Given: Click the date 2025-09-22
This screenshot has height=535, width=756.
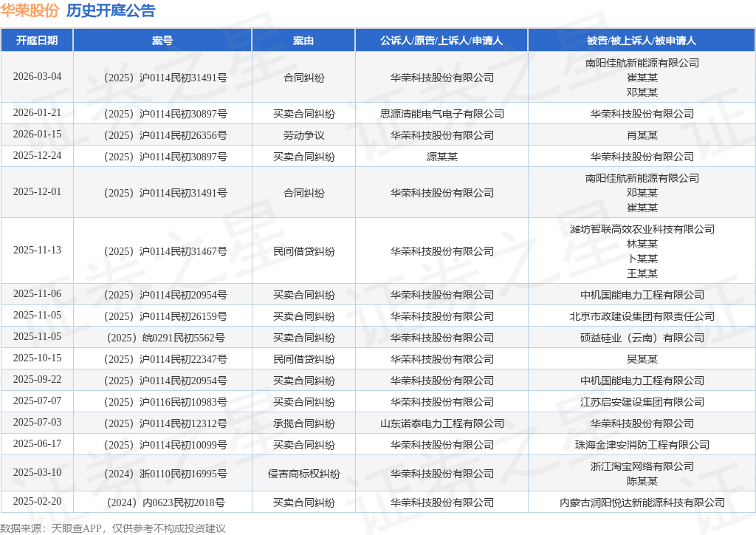Looking at the screenshot, I should coord(37,379).
